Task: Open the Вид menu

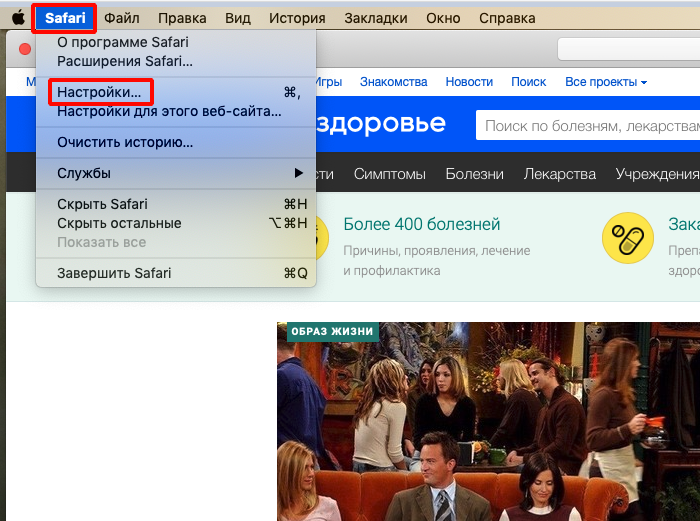Action: tap(238, 18)
